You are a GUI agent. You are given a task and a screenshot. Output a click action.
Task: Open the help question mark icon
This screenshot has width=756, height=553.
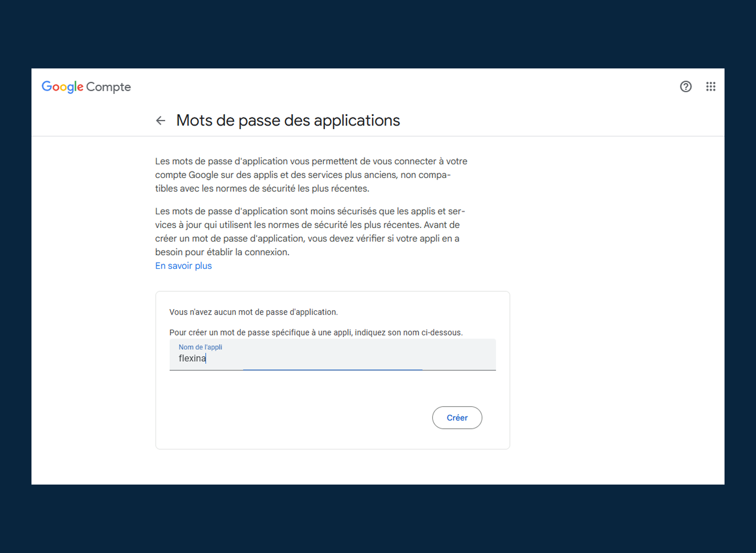click(x=685, y=86)
